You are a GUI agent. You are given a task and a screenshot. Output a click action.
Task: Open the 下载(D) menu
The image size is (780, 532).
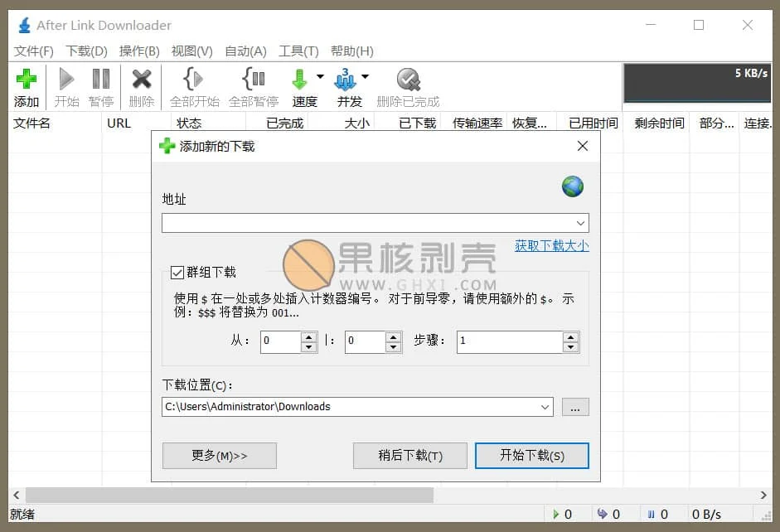point(86,51)
